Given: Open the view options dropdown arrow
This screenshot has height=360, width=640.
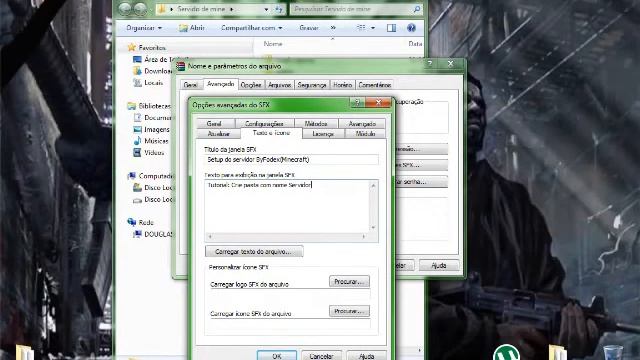Looking at the screenshot, I should coord(373,28).
